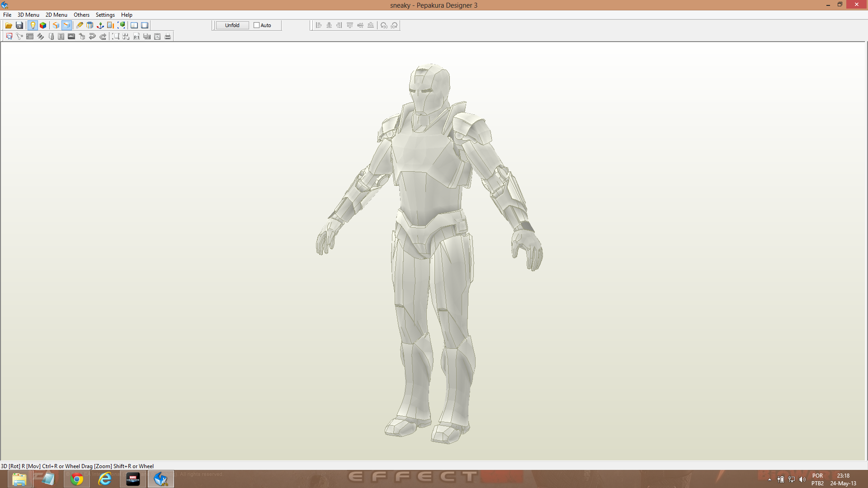This screenshot has width=868, height=488.
Task: Click the grayed zipper flap-edit icon
Action: point(30,37)
